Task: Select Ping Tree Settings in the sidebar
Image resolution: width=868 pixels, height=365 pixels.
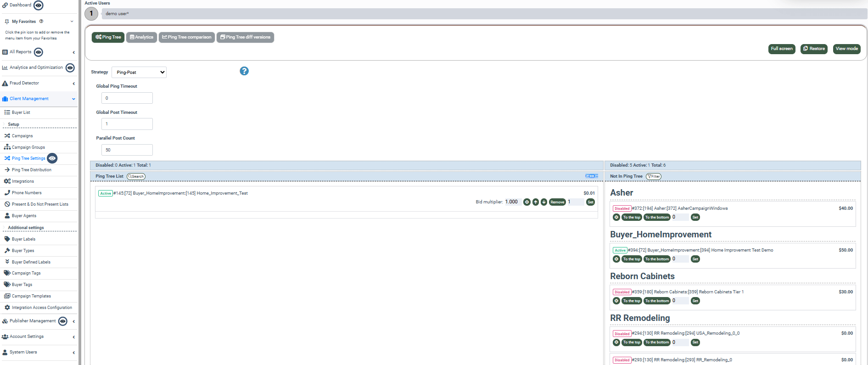Action: coord(28,158)
